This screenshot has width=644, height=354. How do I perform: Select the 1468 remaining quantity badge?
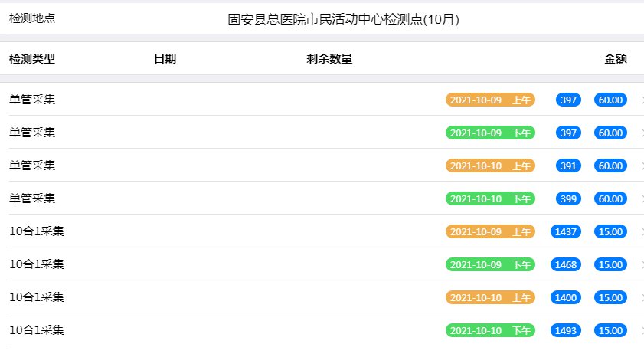(x=566, y=264)
